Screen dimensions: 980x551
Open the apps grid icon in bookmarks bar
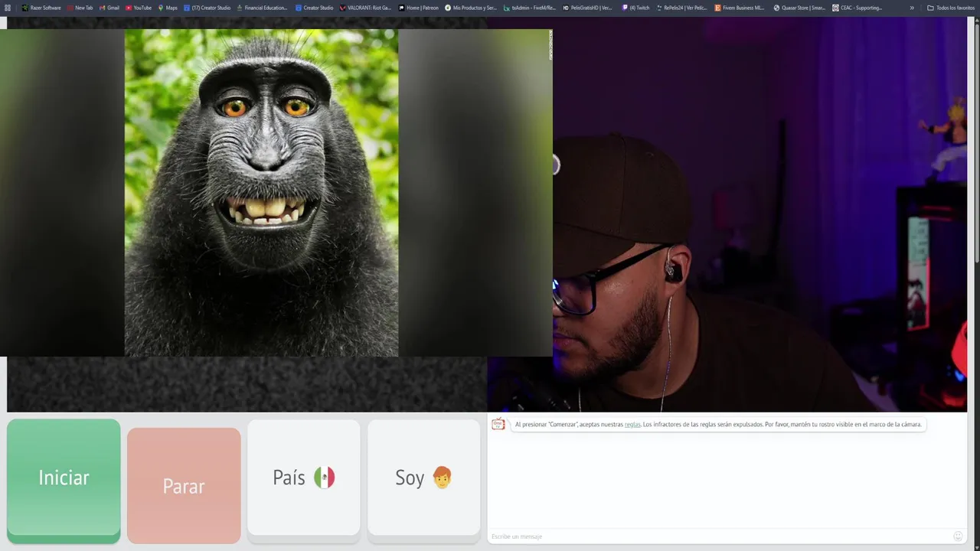8,8
